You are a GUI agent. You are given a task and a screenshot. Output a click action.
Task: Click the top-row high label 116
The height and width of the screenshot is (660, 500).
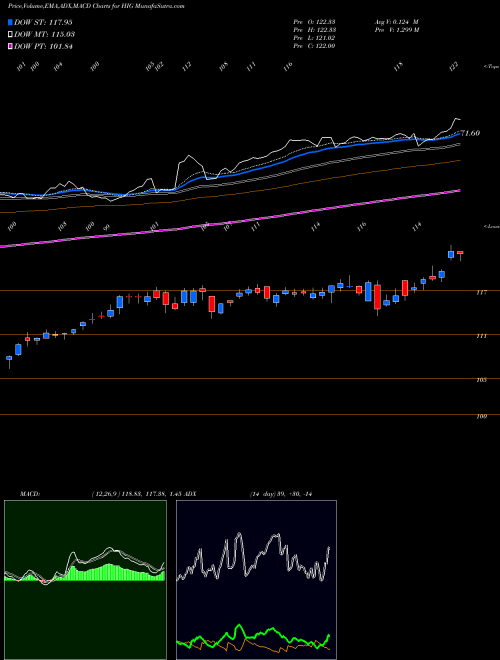pyautogui.click(x=288, y=67)
